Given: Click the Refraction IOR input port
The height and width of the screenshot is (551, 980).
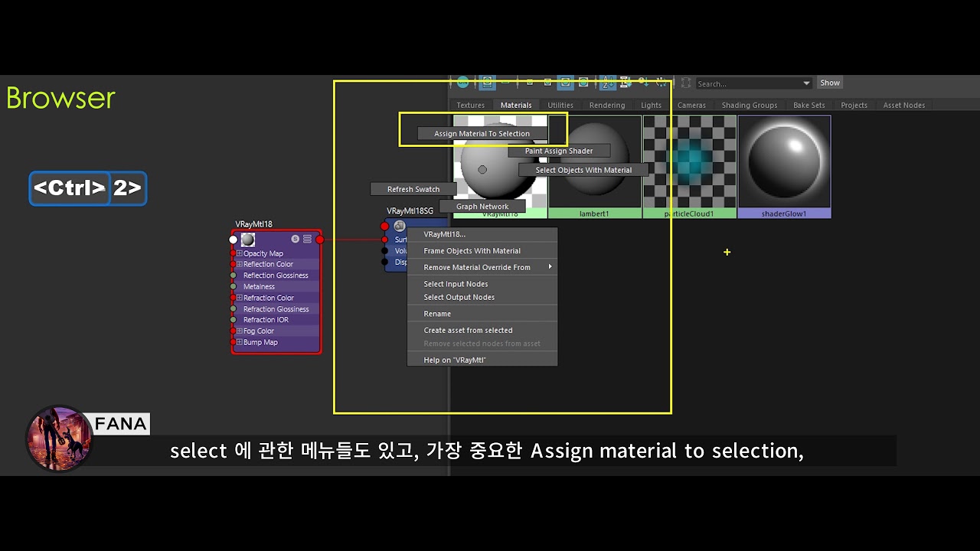Looking at the screenshot, I should click(233, 320).
